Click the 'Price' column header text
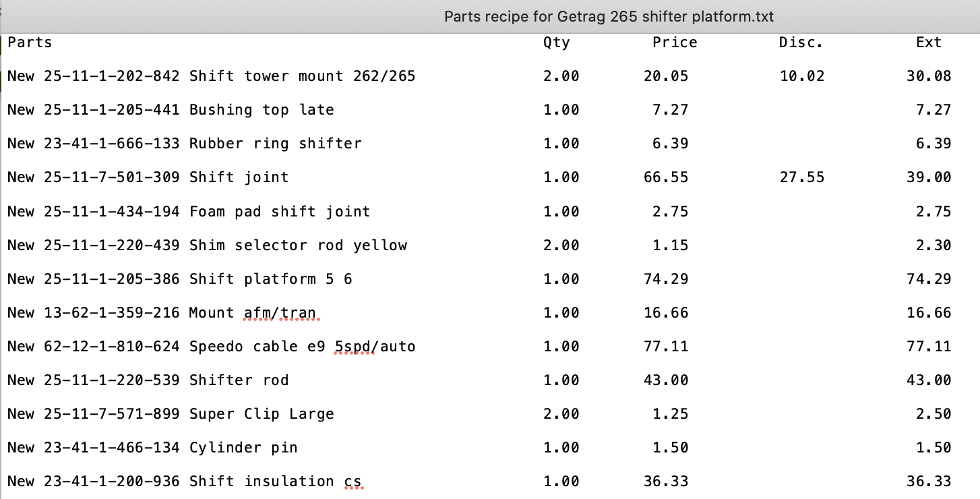Screen dimensions: 980x499 674,42
